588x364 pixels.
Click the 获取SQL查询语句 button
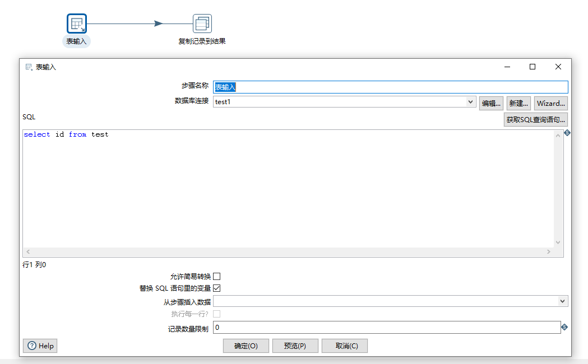tap(535, 119)
